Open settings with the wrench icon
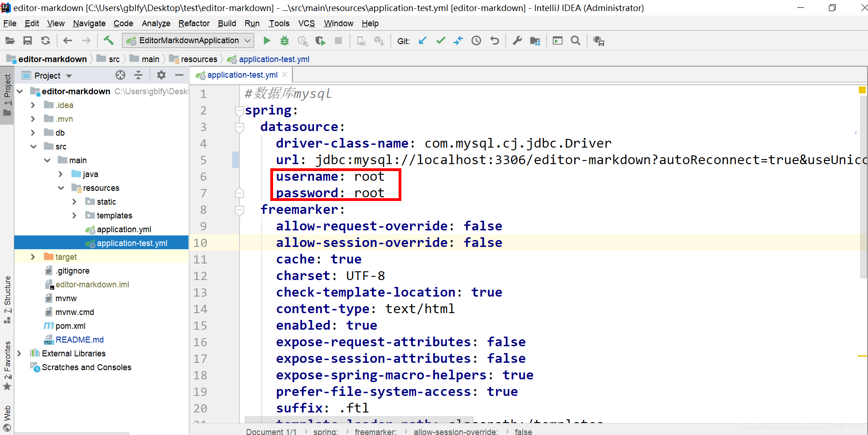This screenshot has height=435, width=868. 517,41
